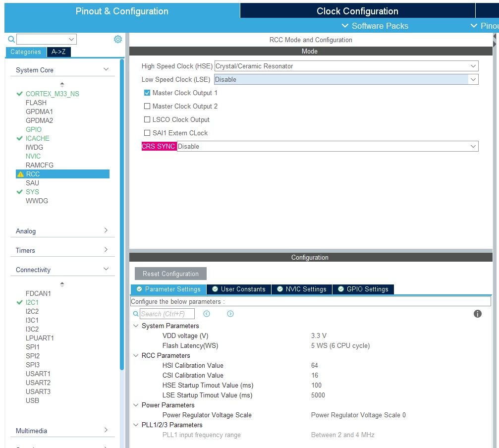This screenshot has height=448, width=499.
Task: Select USART1 peripheral
Action: tap(38, 374)
